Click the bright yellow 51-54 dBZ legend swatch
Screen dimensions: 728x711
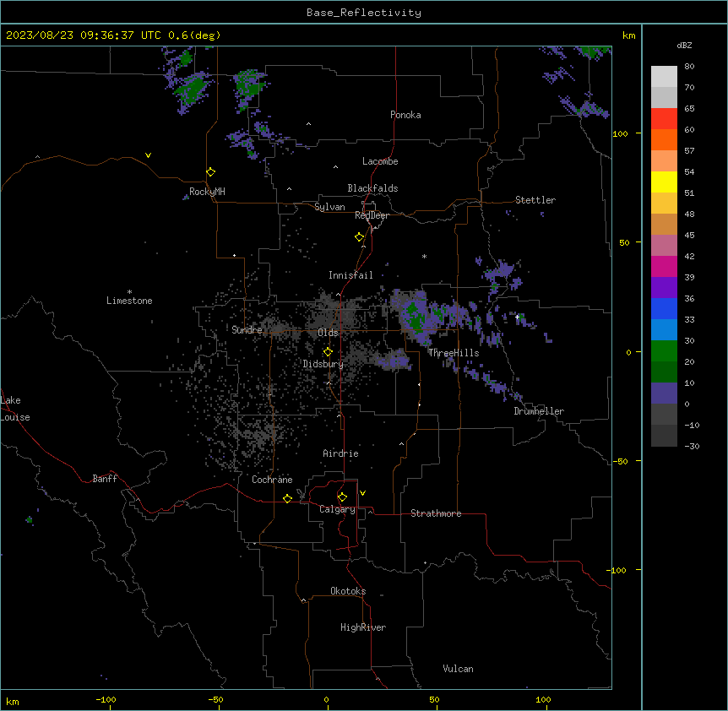click(664, 182)
